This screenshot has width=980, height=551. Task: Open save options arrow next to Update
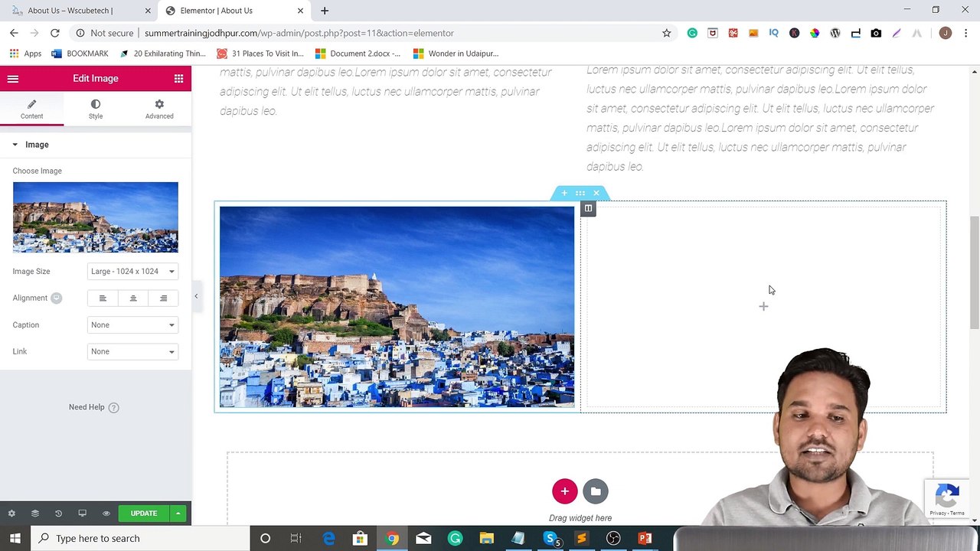point(178,514)
